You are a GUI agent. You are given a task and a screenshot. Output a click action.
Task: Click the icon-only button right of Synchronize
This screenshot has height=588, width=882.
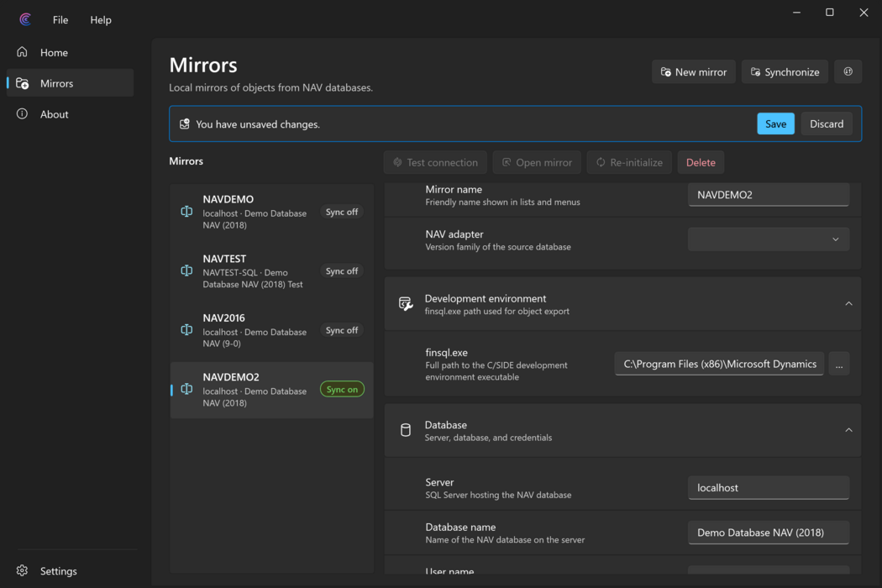click(x=848, y=71)
